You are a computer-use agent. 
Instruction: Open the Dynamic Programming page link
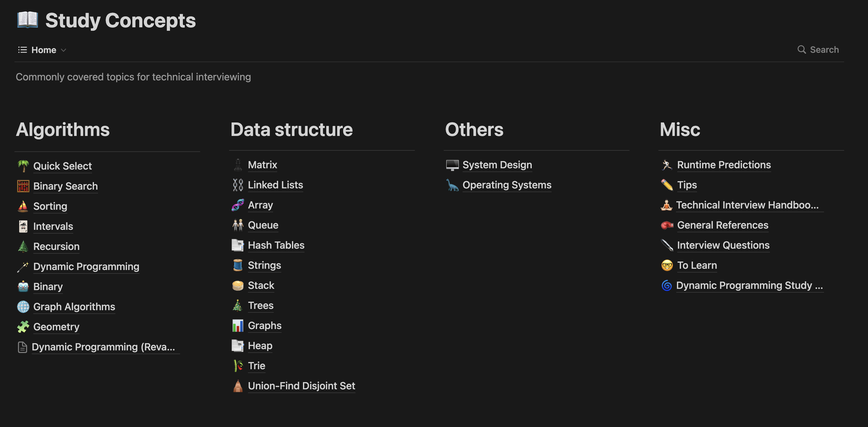coord(86,266)
